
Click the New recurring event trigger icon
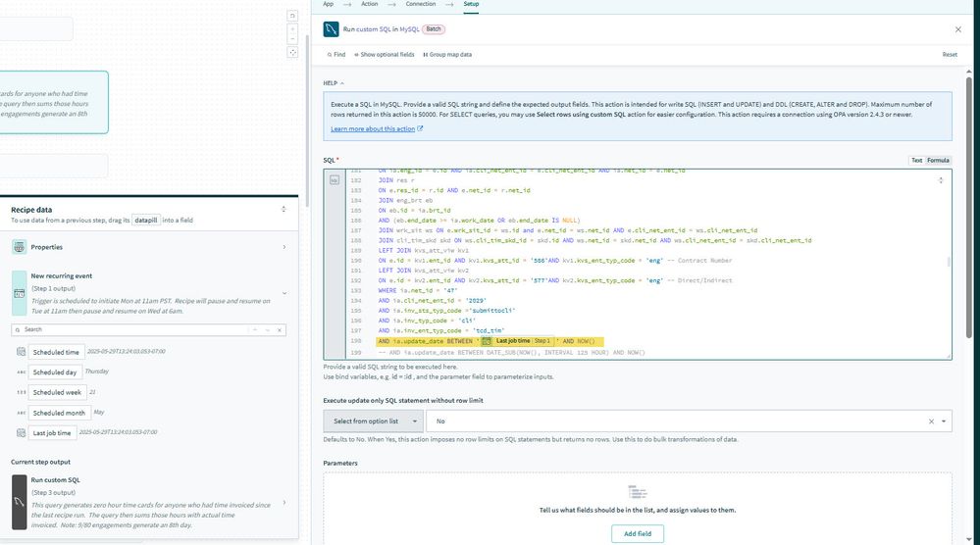(20, 292)
